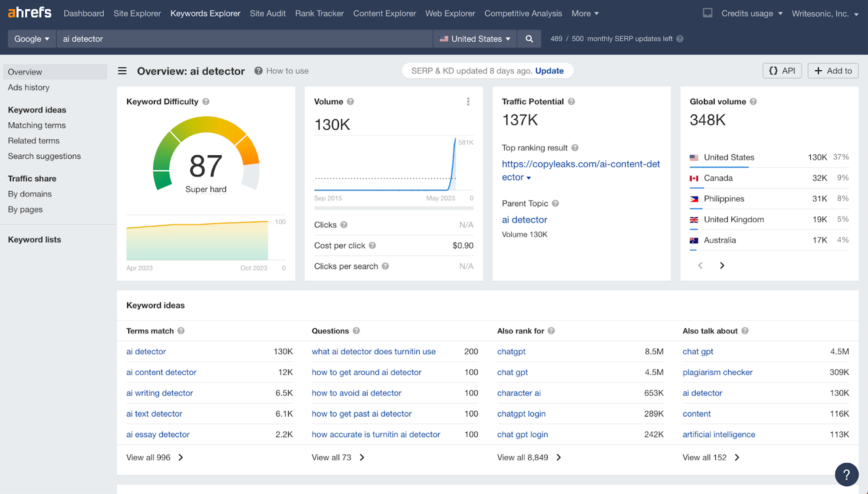The width and height of the screenshot is (868, 494).
Task: Click the ahrefs logo
Action: pyautogui.click(x=29, y=12)
